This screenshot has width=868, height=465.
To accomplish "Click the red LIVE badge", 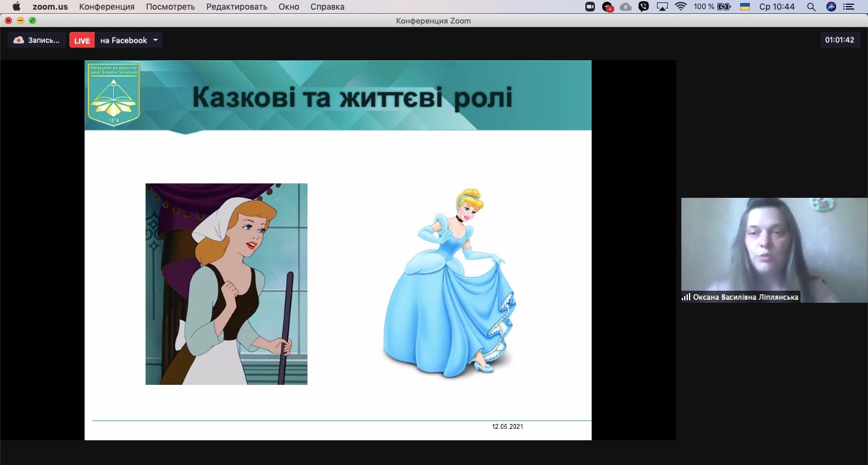I will pyautogui.click(x=82, y=40).
